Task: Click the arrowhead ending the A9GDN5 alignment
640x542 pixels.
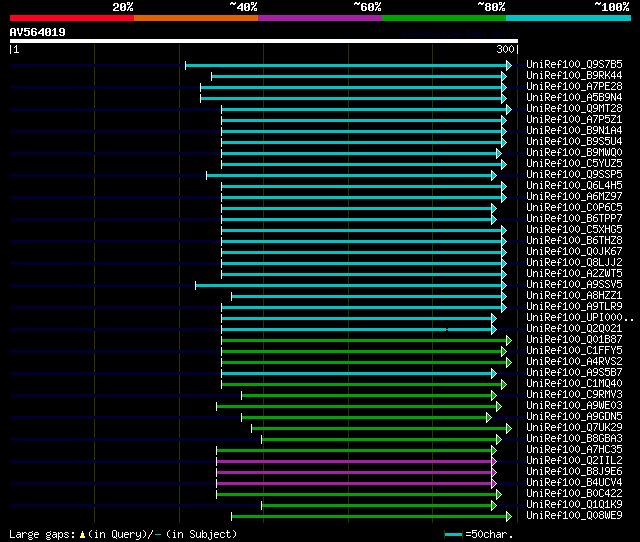Action: click(x=489, y=418)
